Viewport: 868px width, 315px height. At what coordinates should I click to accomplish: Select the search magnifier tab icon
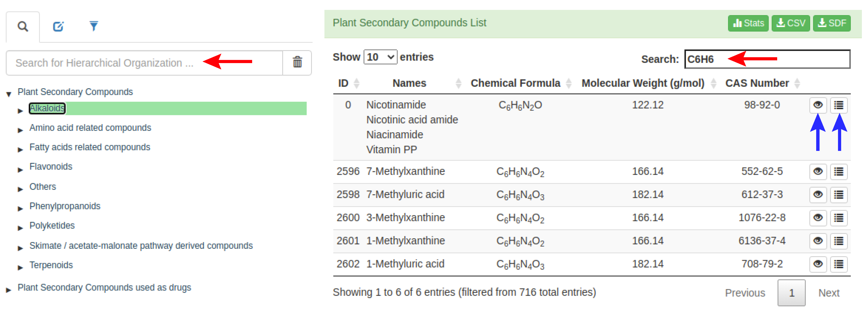[23, 26]
